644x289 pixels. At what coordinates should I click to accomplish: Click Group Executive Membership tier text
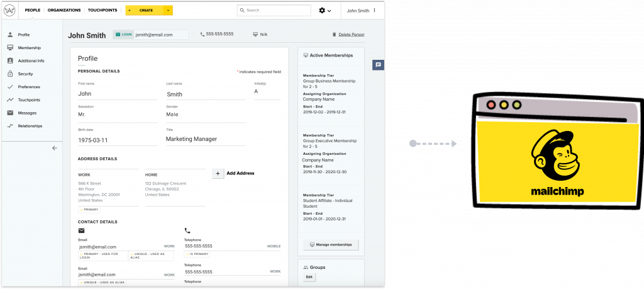click(330, 144)
